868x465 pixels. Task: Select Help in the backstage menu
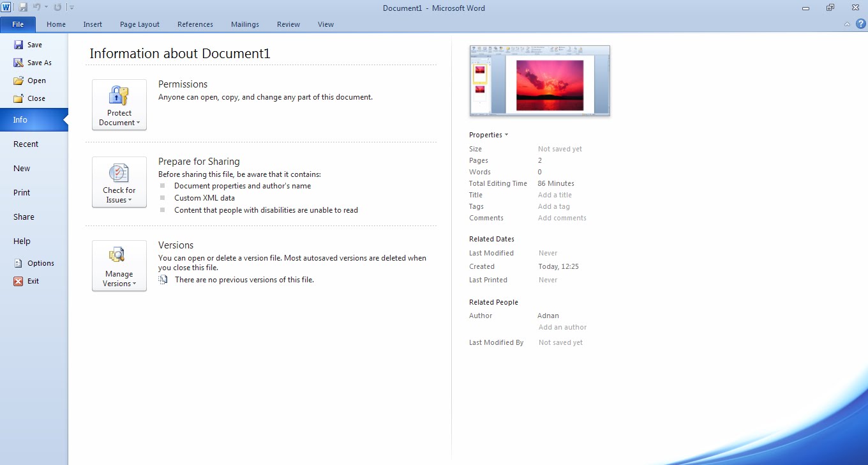(34, 241)
